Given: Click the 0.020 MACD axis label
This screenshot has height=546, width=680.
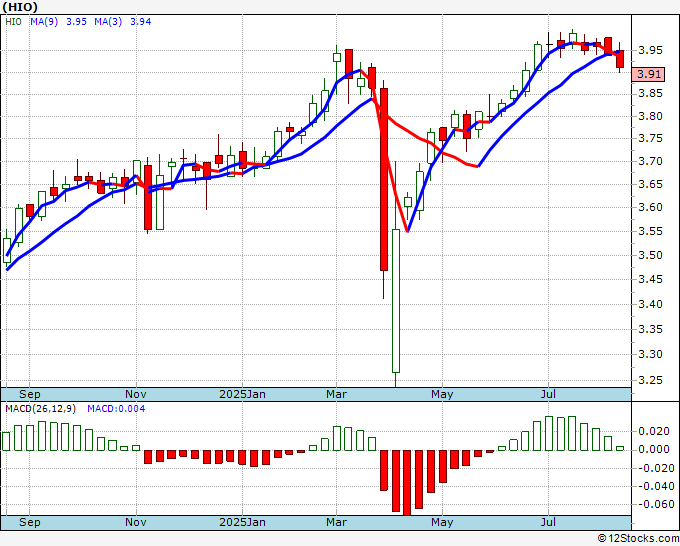Looking at the screenshot, I should pyautogui.click(x=654, y=431).
